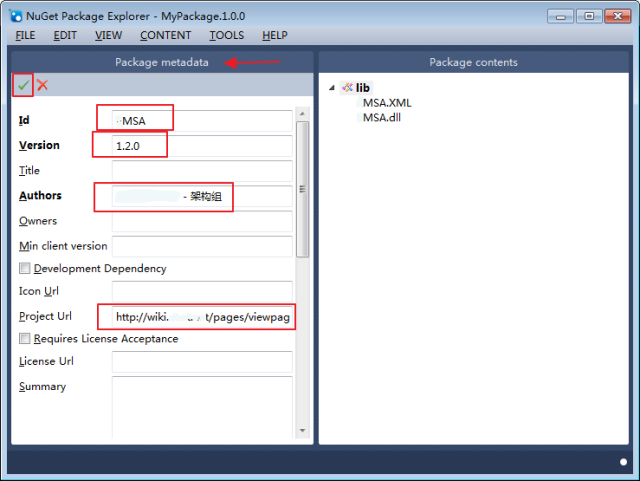This screenshot has height=481, width=640.
Task: Click the white status dot in the bottom bar
Action: click(x=623, y=462)
